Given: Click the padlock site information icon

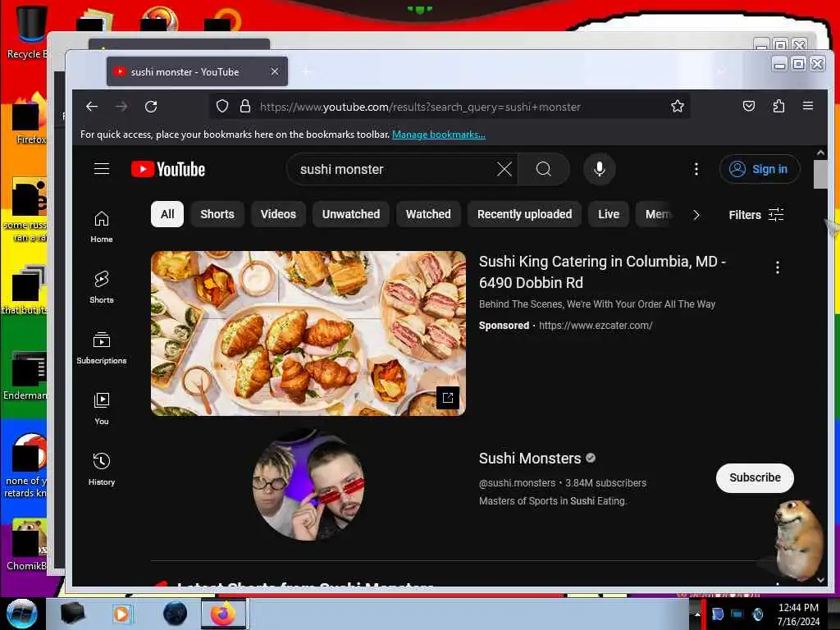Looking at the screenshot, I should coord(244,106).
